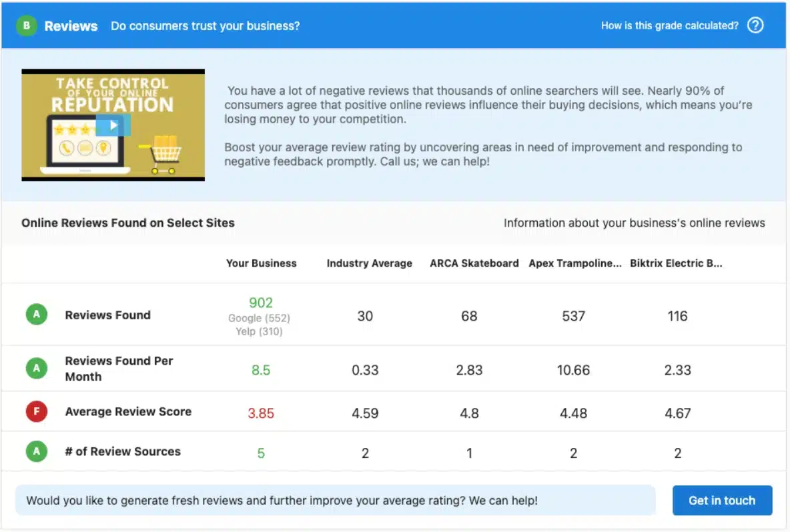Click the green B grade badge in header
Viewport: 790px width, 532px height.
point(27,25)
